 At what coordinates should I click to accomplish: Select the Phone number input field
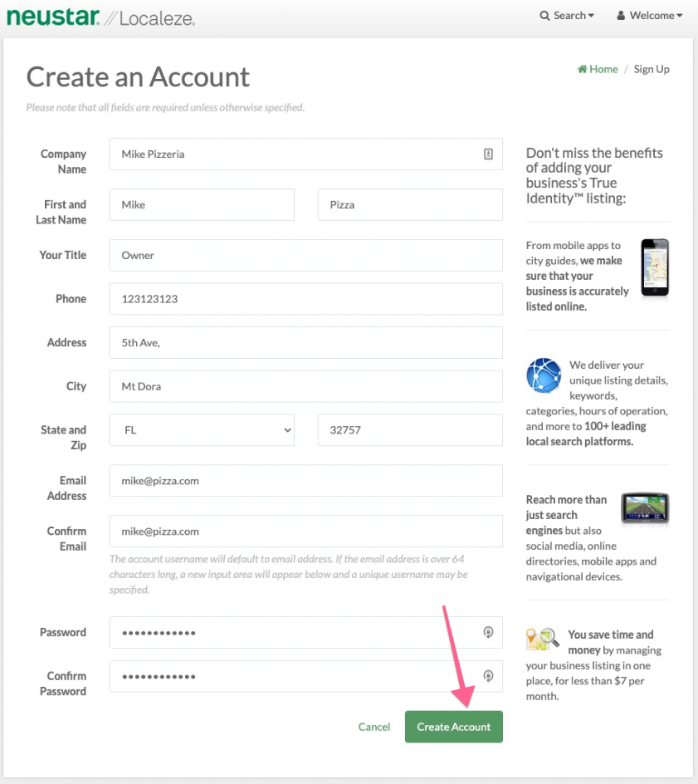point(305,299)
